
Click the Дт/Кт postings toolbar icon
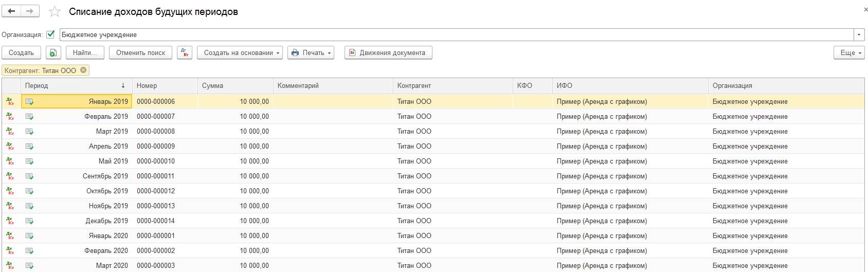[185, 53]
